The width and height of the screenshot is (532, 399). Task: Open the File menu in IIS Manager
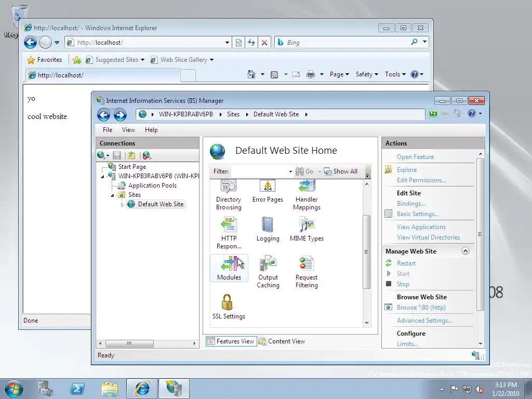108,129
